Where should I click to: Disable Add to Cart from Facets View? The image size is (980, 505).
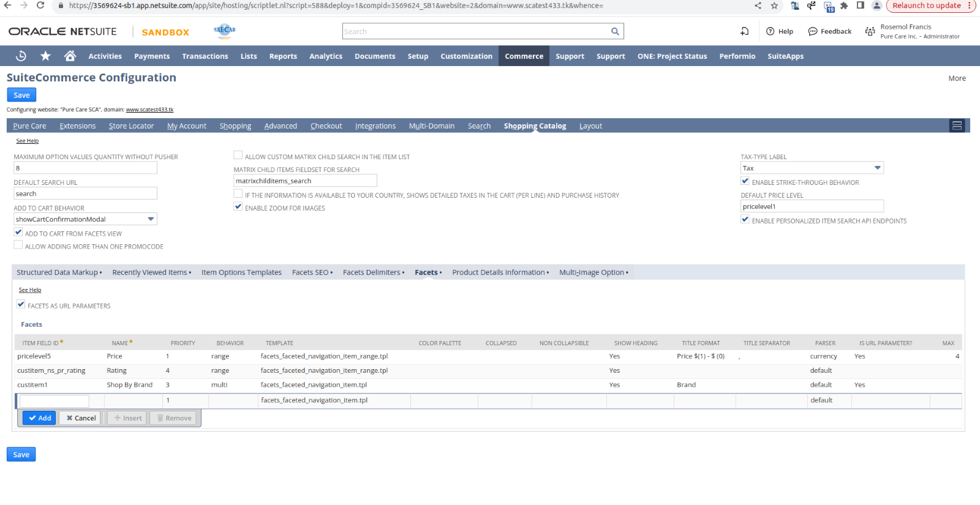[x=18, y=233]
